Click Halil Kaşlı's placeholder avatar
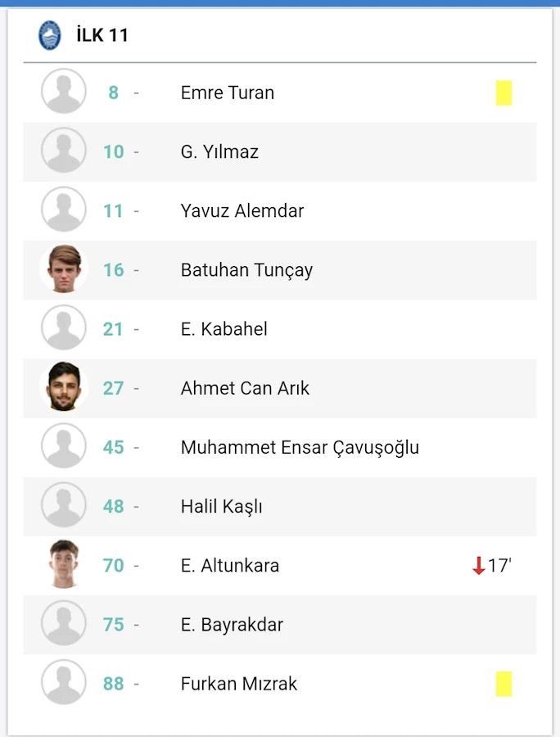 tap(64, 504)
